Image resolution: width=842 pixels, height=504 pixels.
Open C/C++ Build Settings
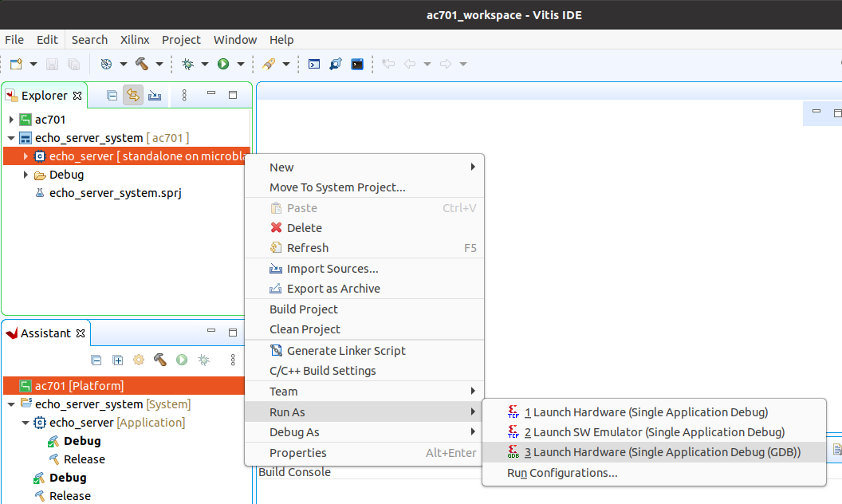click(x=364, y=371)
